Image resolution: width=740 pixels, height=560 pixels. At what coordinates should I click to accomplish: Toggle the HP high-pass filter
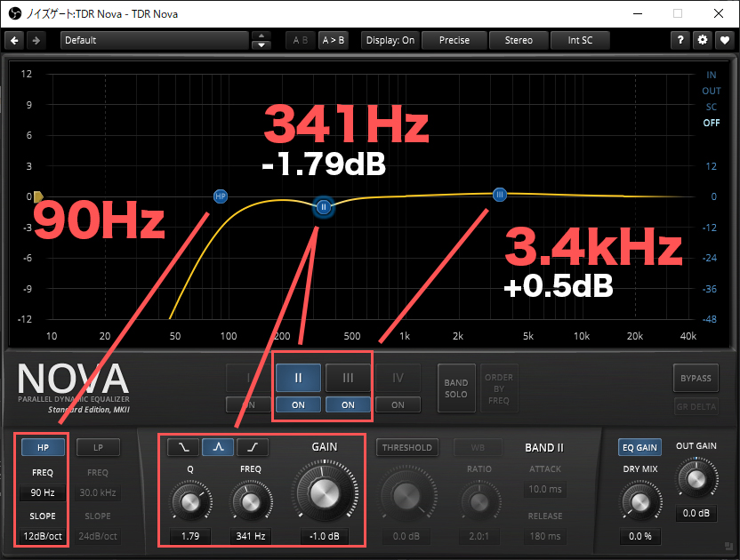43,447
